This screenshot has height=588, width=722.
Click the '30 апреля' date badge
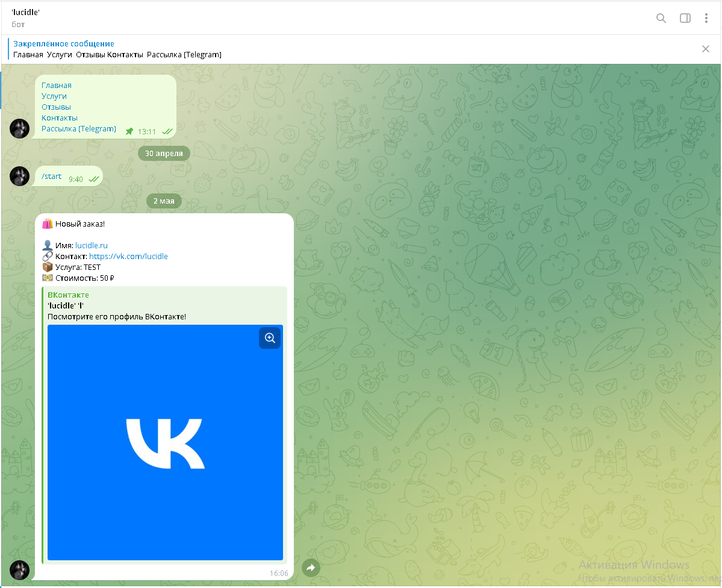point(164,154)
